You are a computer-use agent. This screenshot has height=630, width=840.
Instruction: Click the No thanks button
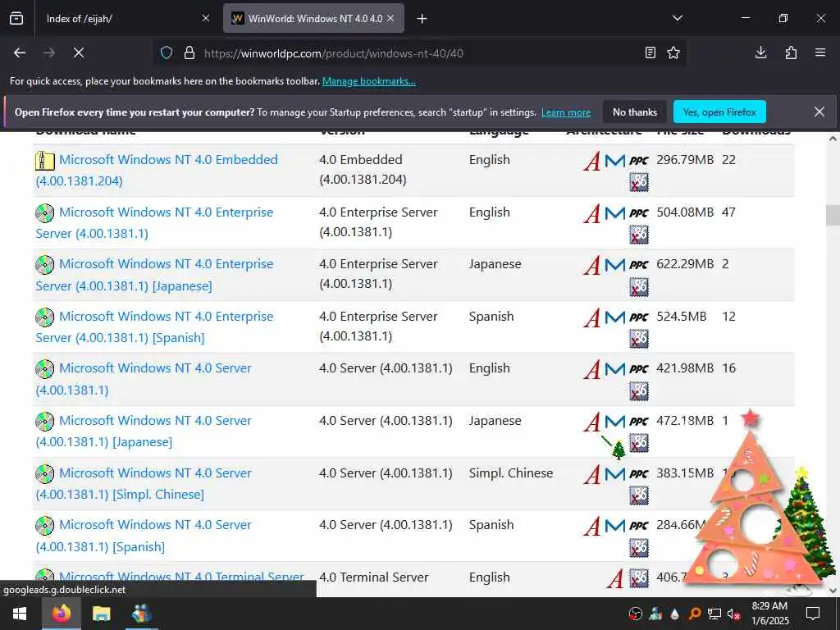pyautogui.click(x=635, y=112)
